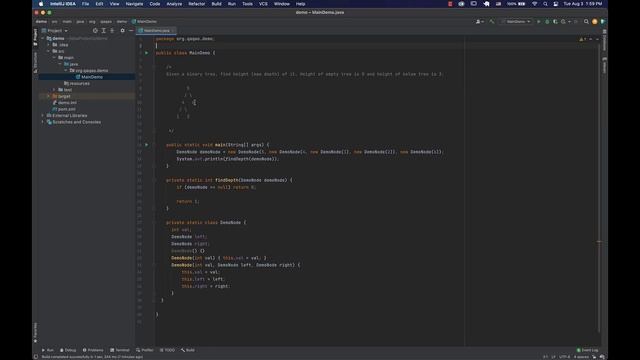
Task: Open the user account icon dropdown
Action: pos(480,21)
